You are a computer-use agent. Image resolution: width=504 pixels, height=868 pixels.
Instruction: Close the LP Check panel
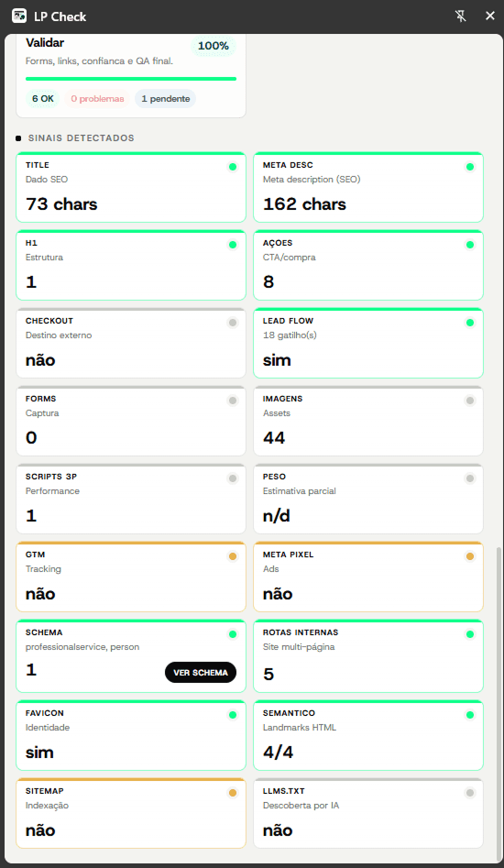(489, 16)
